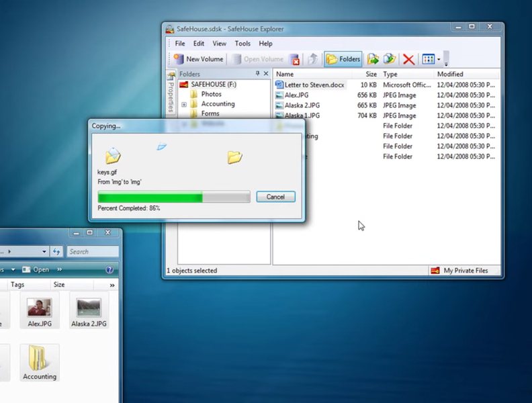Click the up one level arrow icon

point(312,59)
